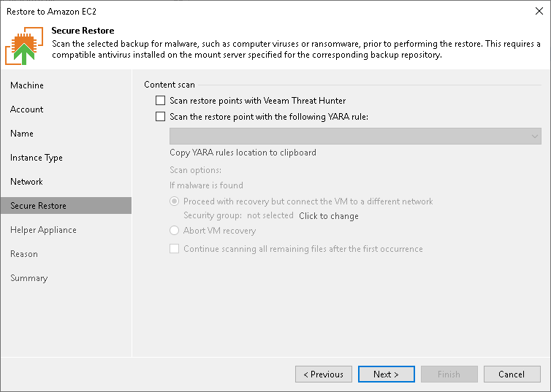
Task: Click the Restore to EC2 wizard icon
Action: [24, 45]
